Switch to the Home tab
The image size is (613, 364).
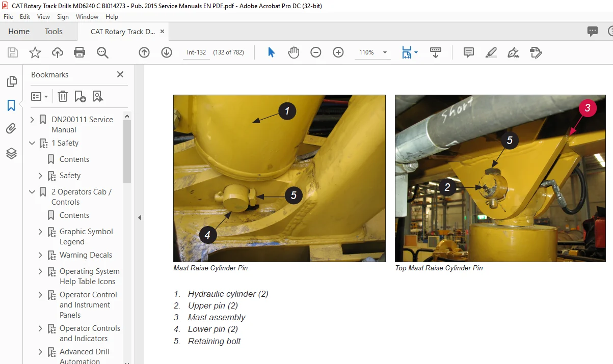point(19,31)
